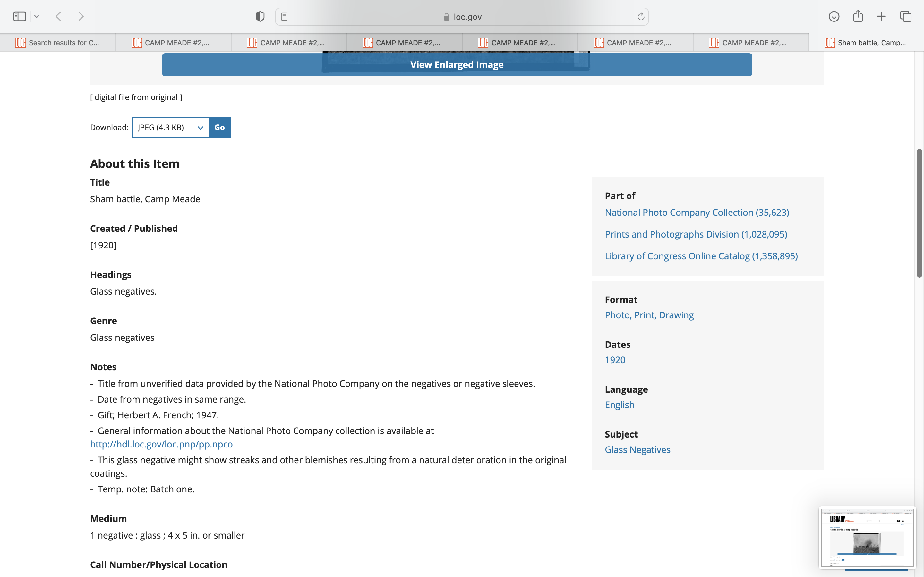Open the National Photo Company Collection link
The image size is (924, 577).
(697, 212)
